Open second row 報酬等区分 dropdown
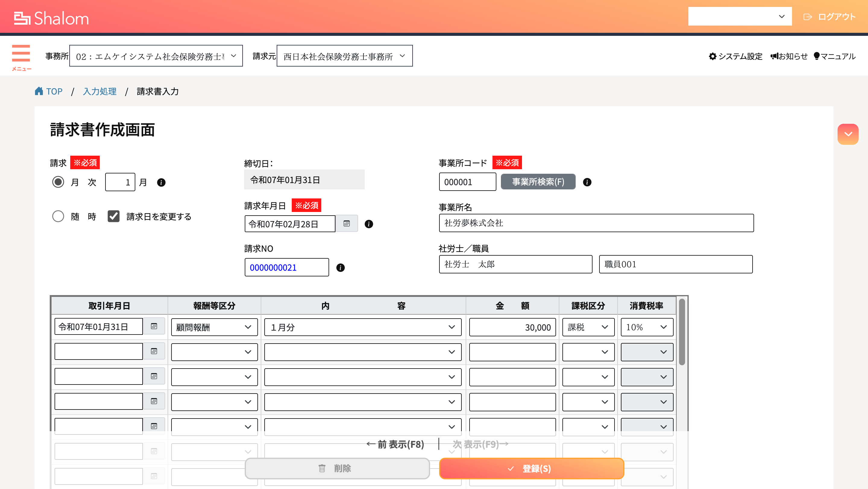Viewport: 868px width, 489px height. [x=214, y=352]
